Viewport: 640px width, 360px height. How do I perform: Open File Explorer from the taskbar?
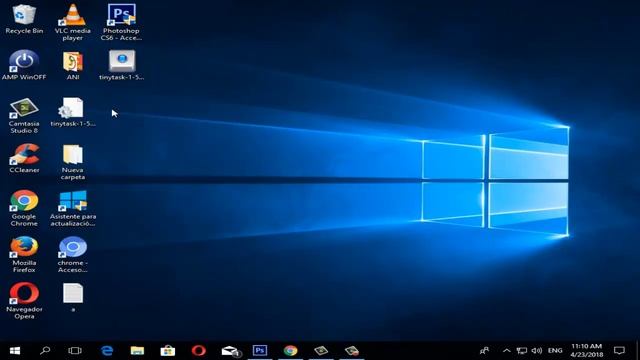pyautogui.click(x=137, y=351)
